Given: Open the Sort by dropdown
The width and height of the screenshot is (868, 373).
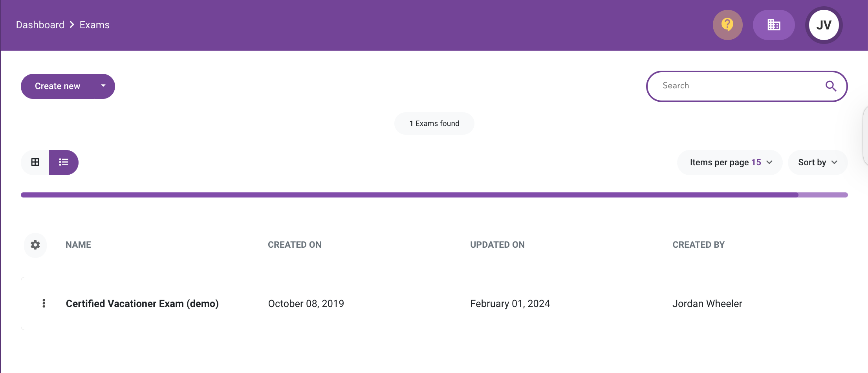Looking at the screenshot, I should tap(817, 162).
